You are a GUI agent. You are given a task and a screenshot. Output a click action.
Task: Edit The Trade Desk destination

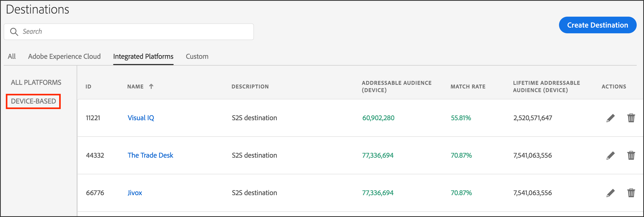(610, 156)
